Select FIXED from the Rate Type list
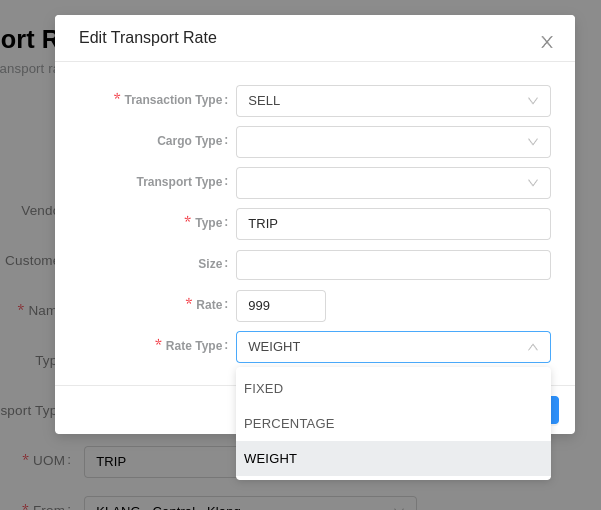 point(393,389)
